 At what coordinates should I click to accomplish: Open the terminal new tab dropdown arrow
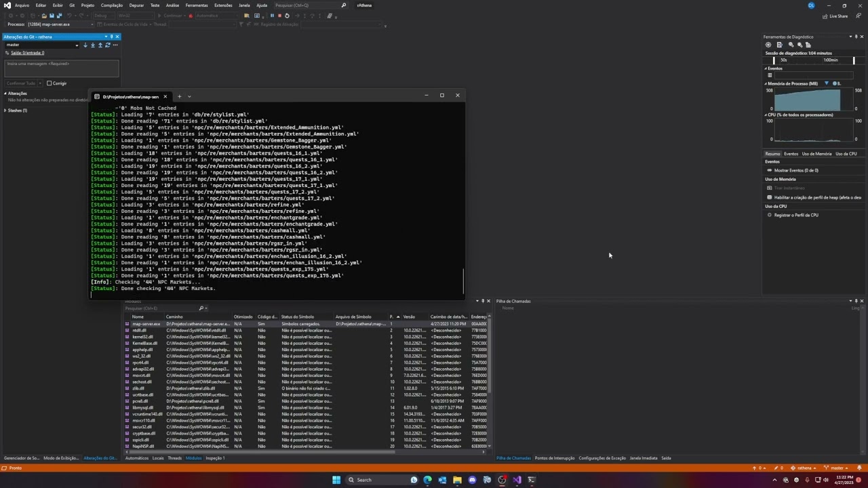(189, 96)
